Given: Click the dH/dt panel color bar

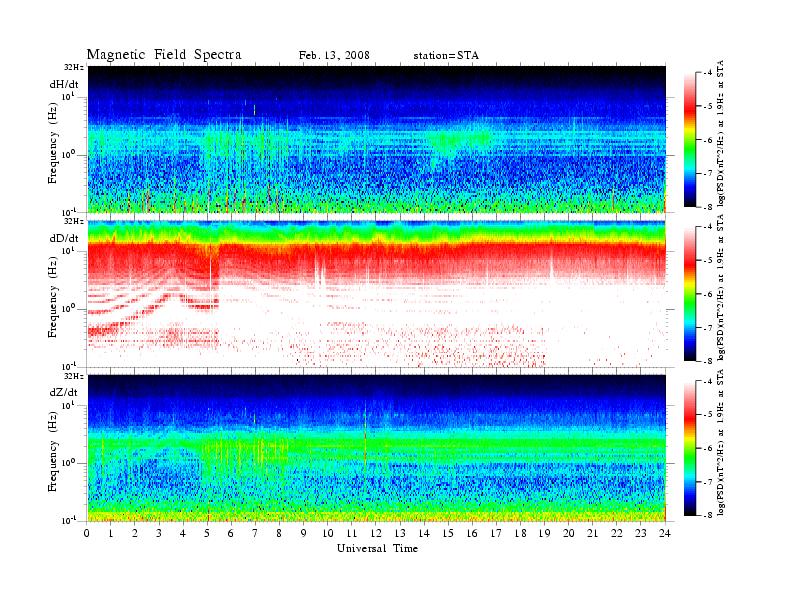Looking at the screenshot, I should coord(690,140).
